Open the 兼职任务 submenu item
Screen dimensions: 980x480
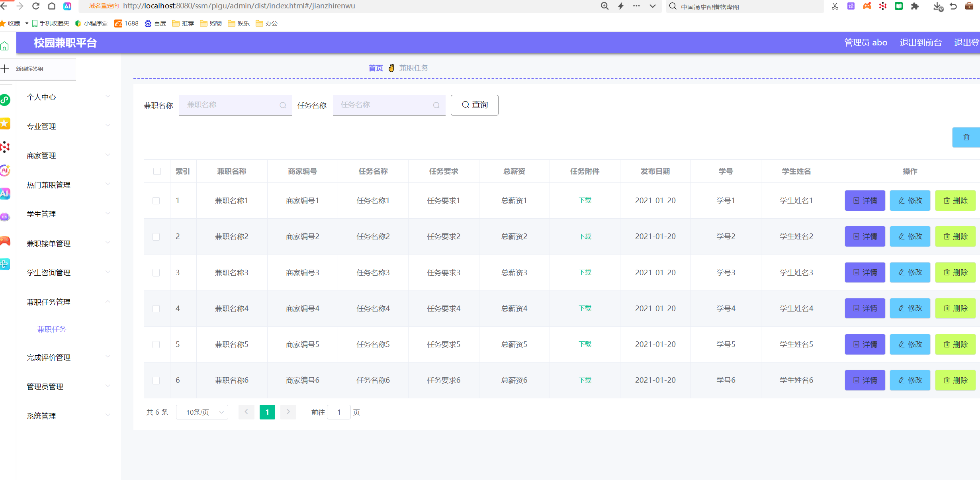click(52, 329)
